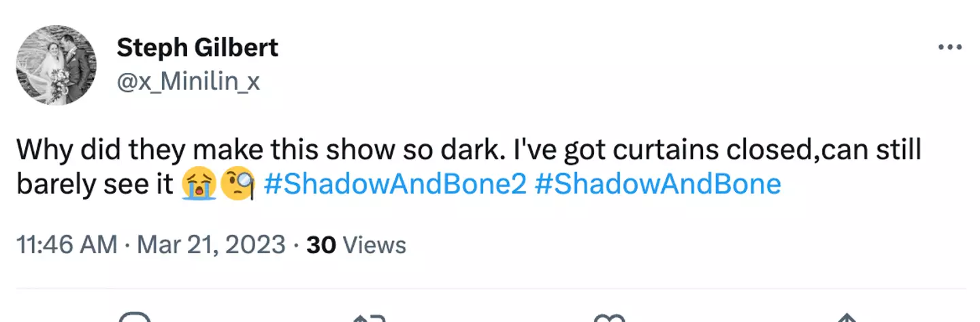
Task: Click the crying face emoji
Action: 199,185
